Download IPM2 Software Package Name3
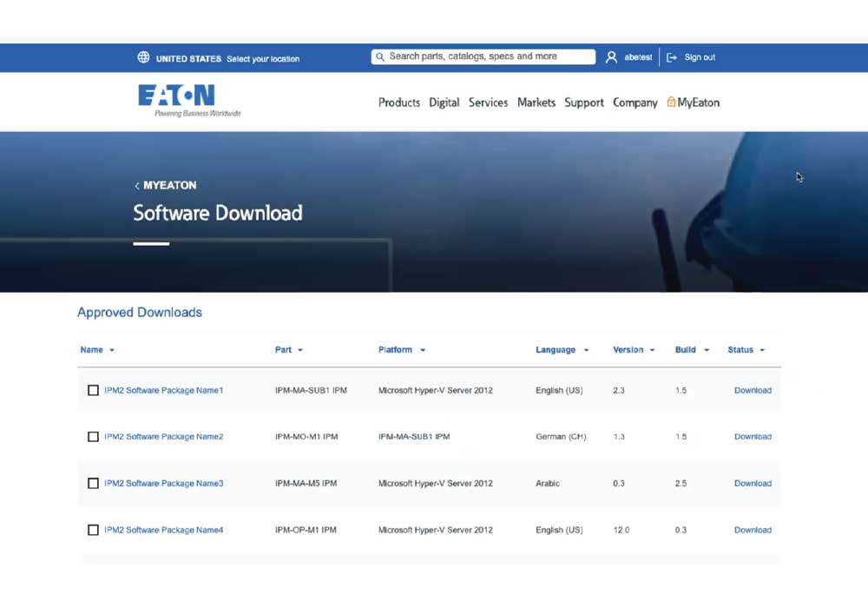The height and width of the screenshot is (608, 868). (x=753, y=484)
